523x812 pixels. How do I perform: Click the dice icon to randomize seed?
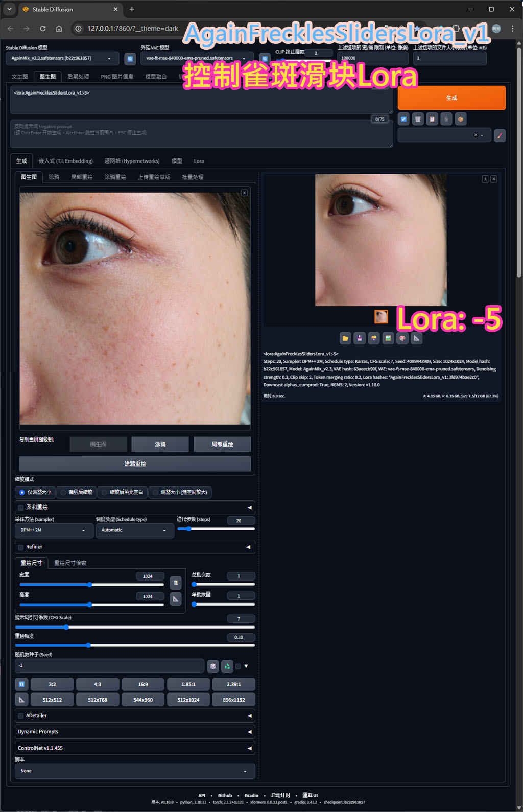[213, 666]
